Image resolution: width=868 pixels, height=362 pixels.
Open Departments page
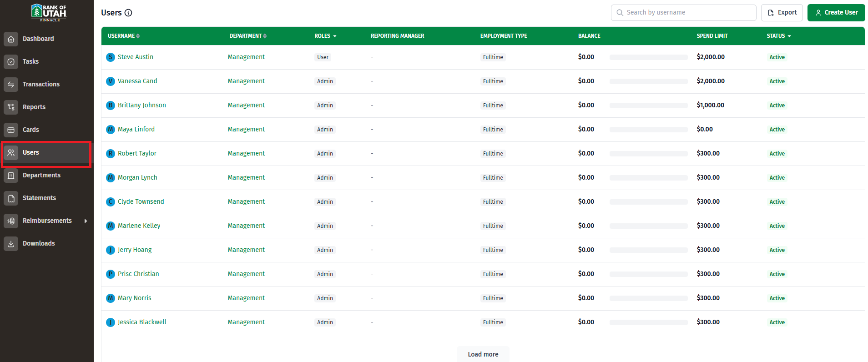click(41, 175)
